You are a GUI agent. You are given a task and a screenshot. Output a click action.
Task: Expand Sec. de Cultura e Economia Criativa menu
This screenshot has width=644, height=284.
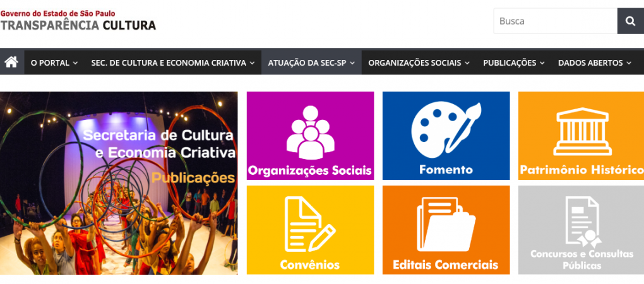point(173,62)
